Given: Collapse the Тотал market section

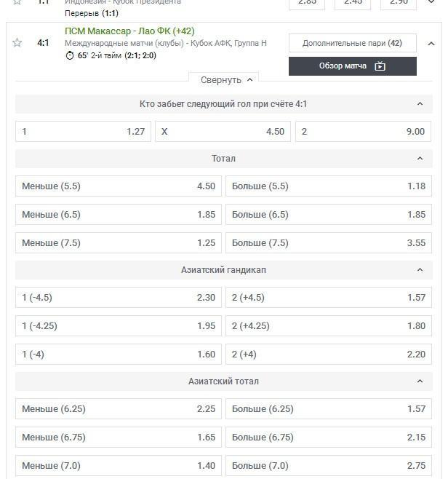Looking at the screenshot, I should click(420, 159).
